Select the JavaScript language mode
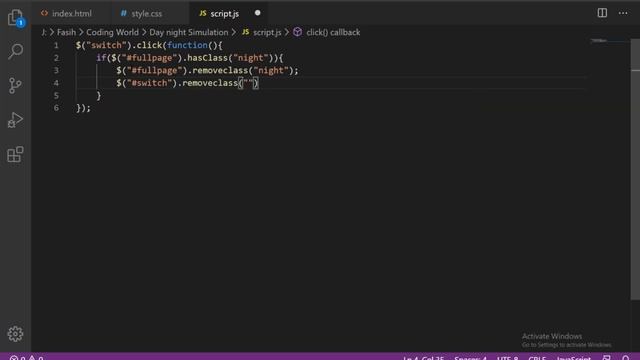640x360 pixels. click(x=573, y=358)
